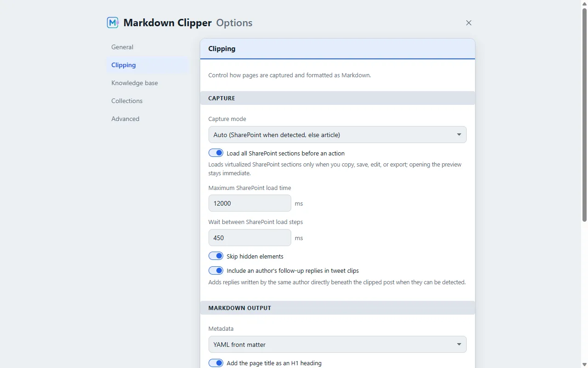Click the Metadata label
The image size is (588, 368).
click(x=221, y=328)
